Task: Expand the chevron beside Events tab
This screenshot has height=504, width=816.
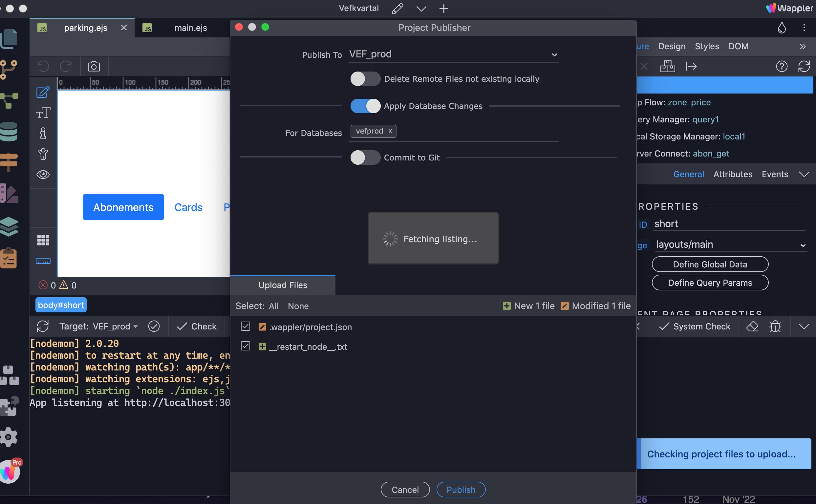Action: (x=804, y=174)
